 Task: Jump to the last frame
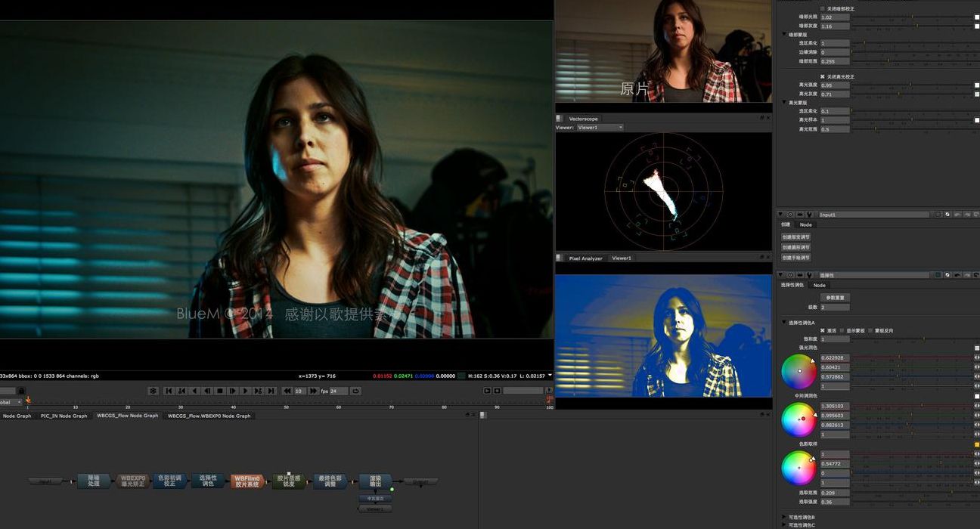271,391
